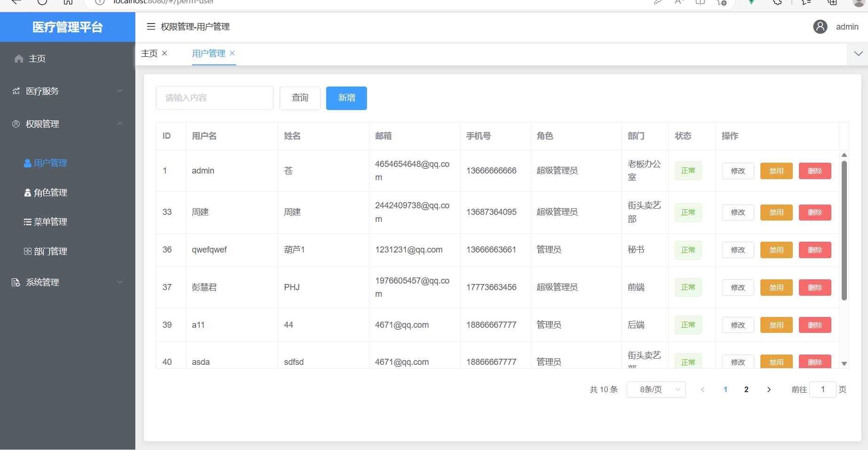
Task: Click 修改 for user 周建
Action: coord(738,213)
